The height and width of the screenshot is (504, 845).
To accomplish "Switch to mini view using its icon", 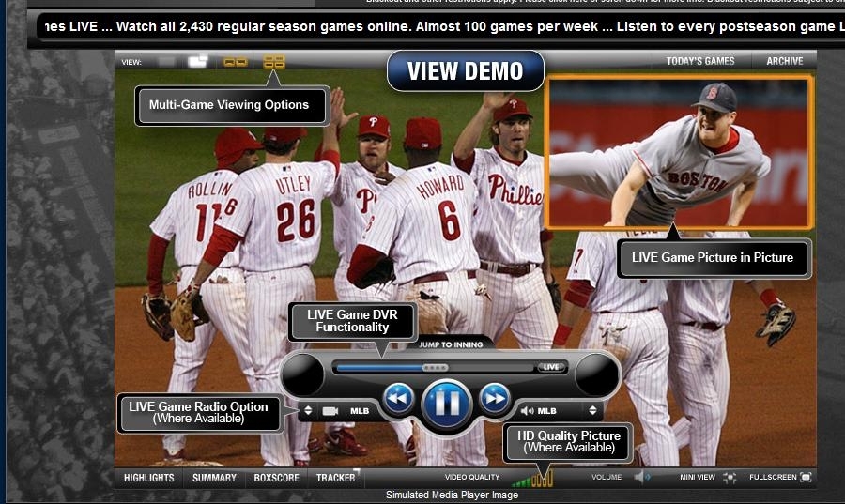I will [x=730, y=477].
